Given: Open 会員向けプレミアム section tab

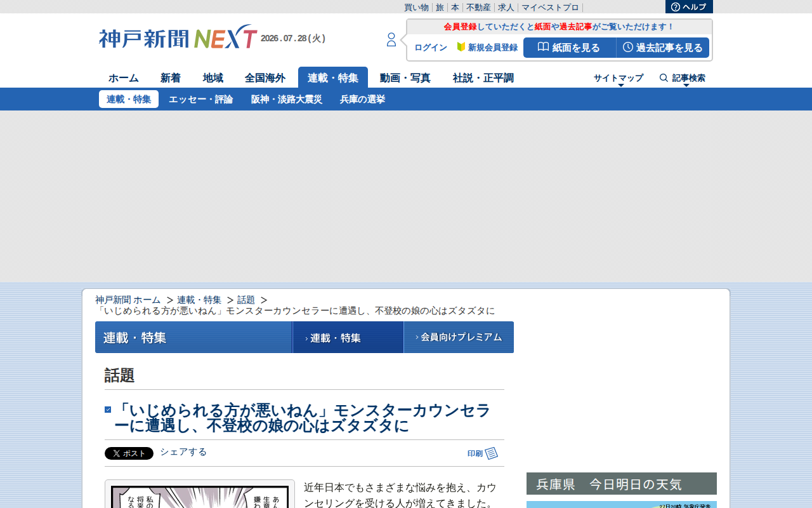Looking at the screenshot, I should click(459, 337).
